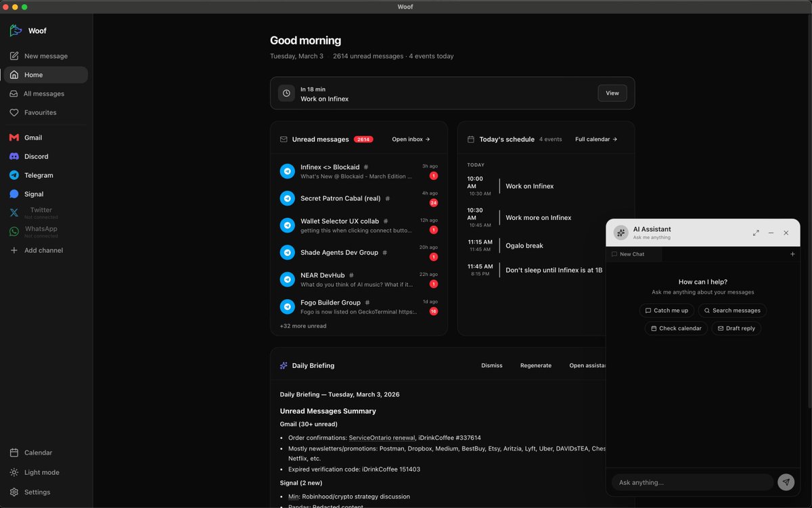Click AI Assistant avatar icon

tap(621, 233)
